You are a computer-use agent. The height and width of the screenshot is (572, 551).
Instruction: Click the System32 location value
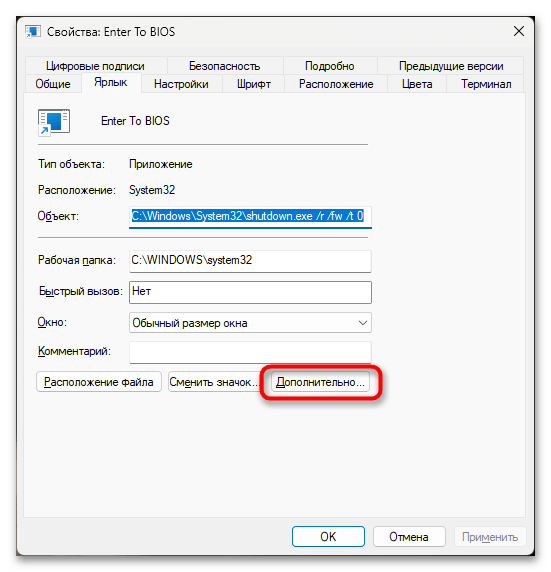(152, 190)
